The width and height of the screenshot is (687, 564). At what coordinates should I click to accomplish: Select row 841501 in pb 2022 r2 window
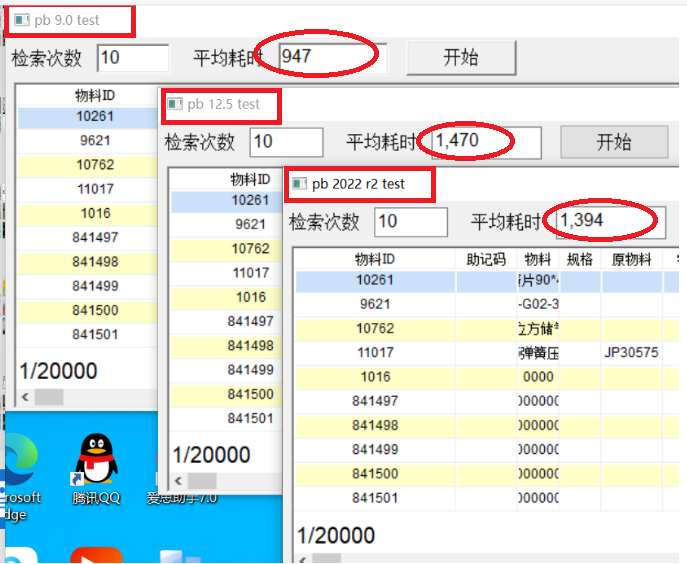click(486, 498)
